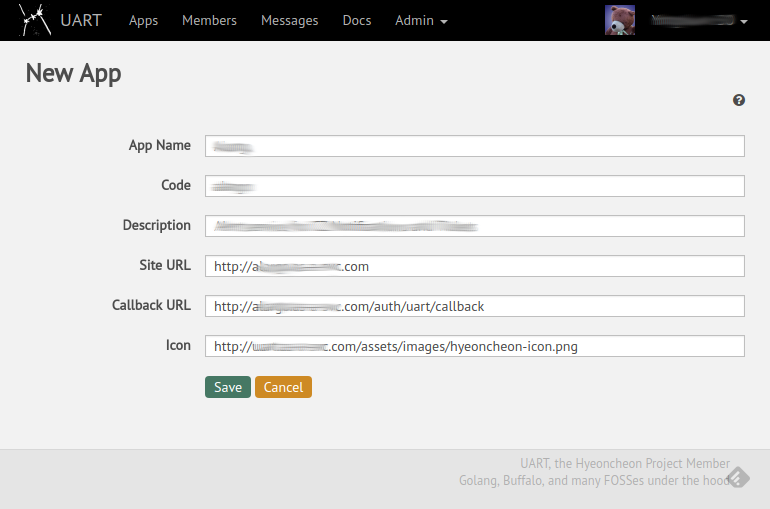Focus the Description input field
Viewport: 770px width, 509px height.
click(x=475, y=226)
